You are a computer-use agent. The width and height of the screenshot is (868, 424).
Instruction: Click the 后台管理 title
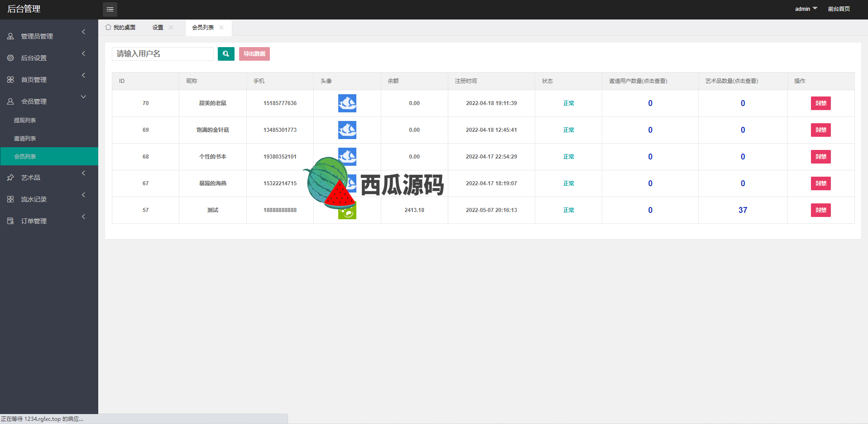coord(24,9)
